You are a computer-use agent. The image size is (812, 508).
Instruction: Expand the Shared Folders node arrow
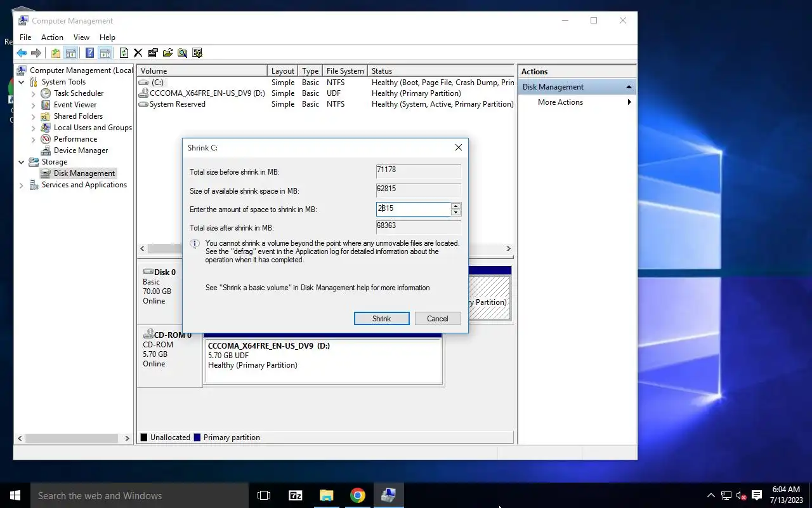pyautogui.click(x=34, y=116)
